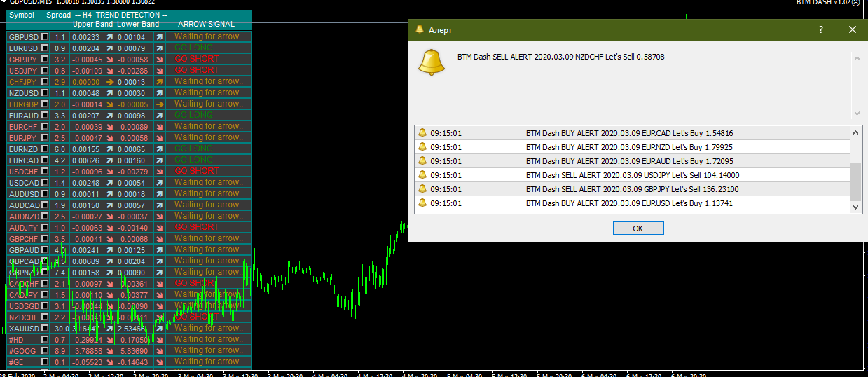Screen dimensions: 868x377
Task: Click bell icon beside EURCAD buy alert
Action: point(422,133)
